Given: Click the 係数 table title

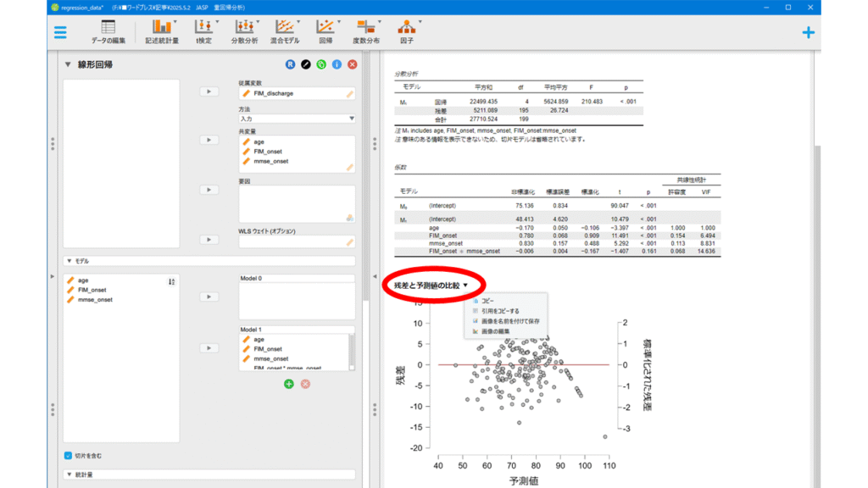Looking at the screenshot, I should click(x=400, y=167).
